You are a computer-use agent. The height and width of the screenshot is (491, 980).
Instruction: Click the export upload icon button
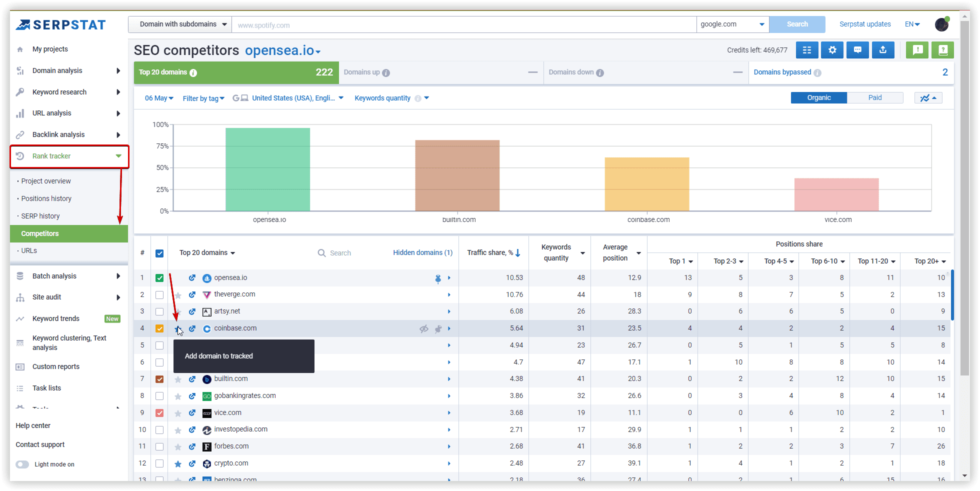[x=883, y=50]
